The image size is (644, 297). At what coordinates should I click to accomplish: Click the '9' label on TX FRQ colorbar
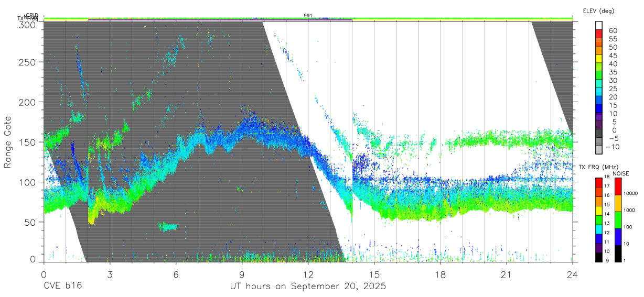coord(607,261)
